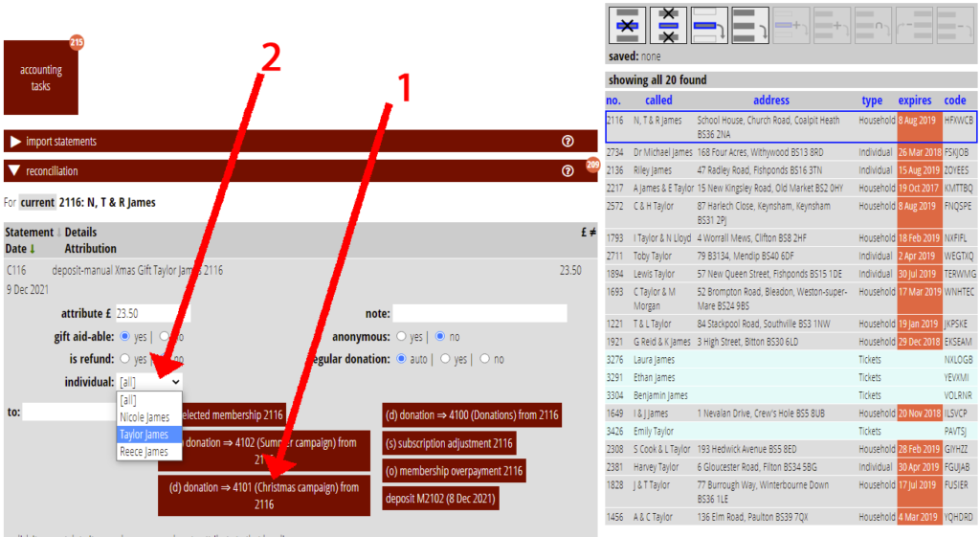Click the 'to:' input field
This screenshot has height=537, width=980.
[69, 412]
